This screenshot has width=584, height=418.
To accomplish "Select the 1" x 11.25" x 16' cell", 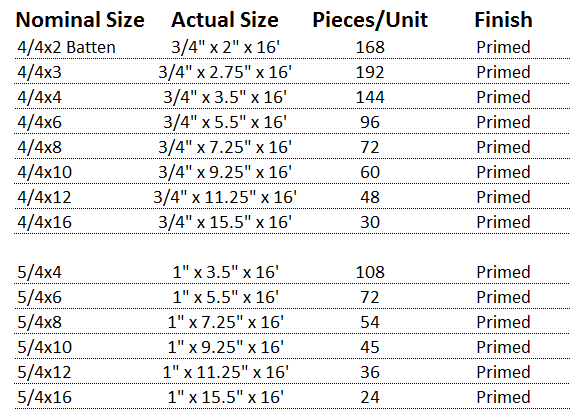I will click(x=226, y=372).
